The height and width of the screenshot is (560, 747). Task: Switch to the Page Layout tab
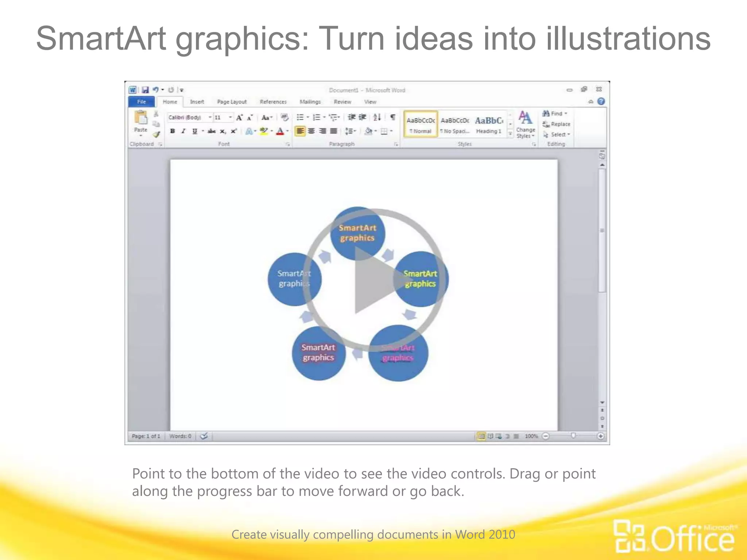[x=232, y=102]
